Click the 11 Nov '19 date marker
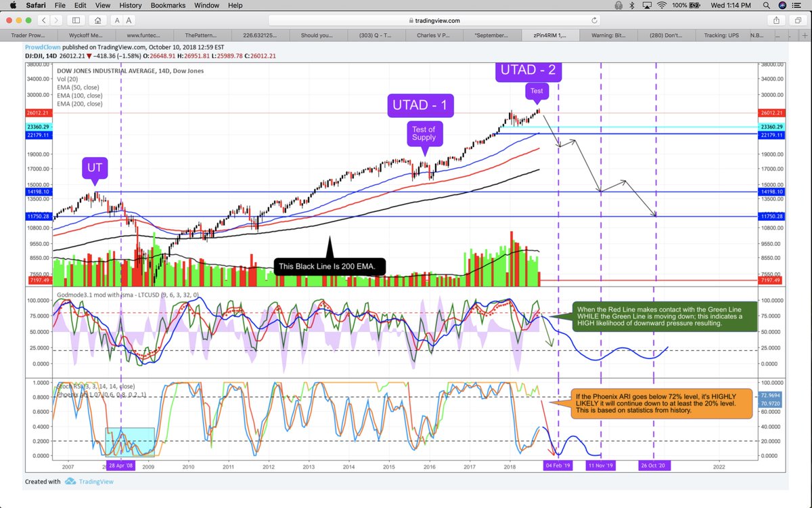Image resolution: width=812 pixels, height=508 pixels. click(602, 465)
